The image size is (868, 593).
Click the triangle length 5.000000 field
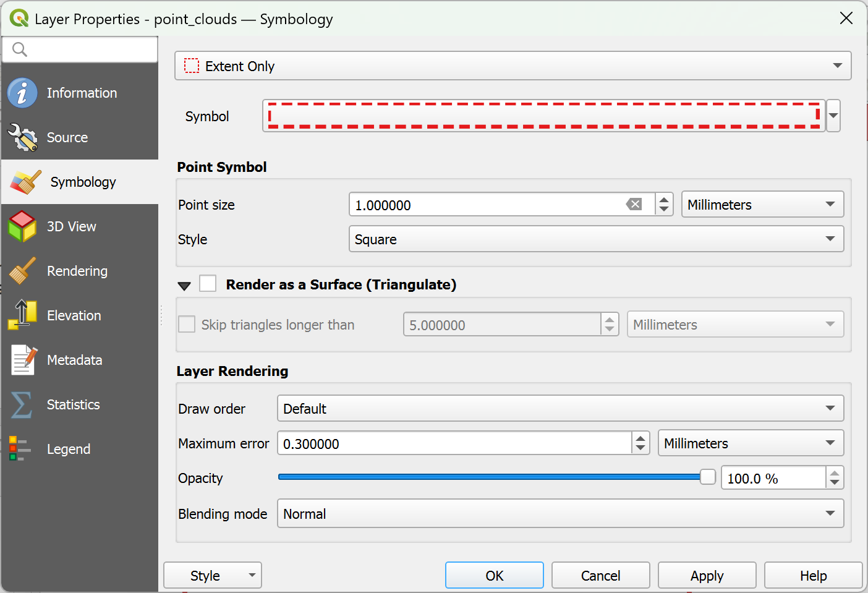(x=502, y=324)
